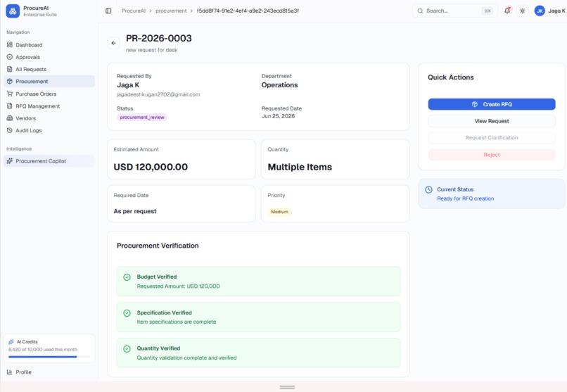Screen dimensions: 567x392
Task: Navigate to Vendors
Action: (49, 118)
